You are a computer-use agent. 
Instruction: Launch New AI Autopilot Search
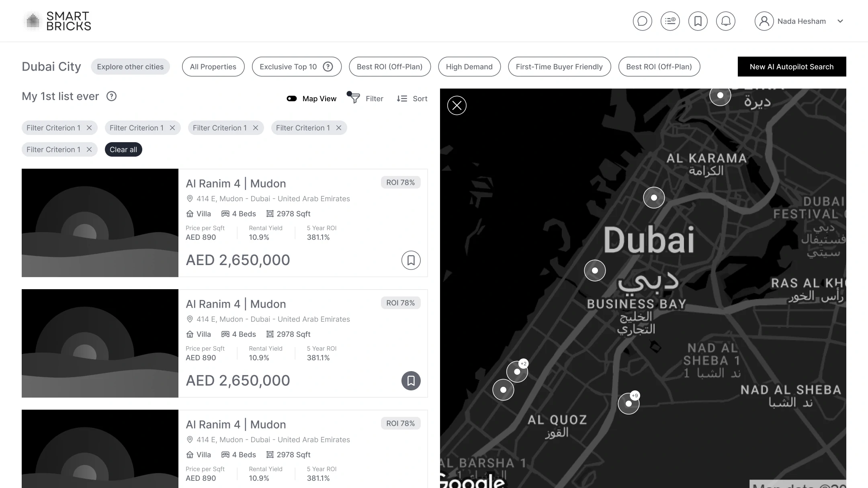(792, 67)
